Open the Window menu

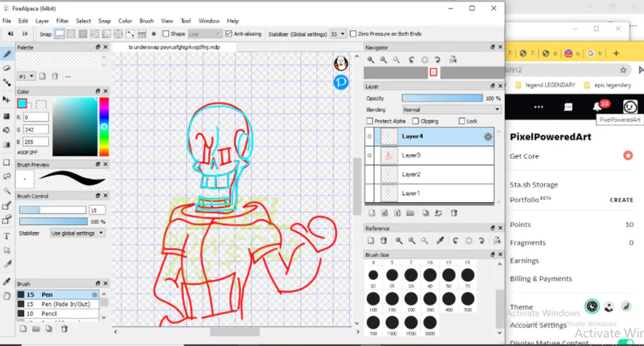point(209,21)
